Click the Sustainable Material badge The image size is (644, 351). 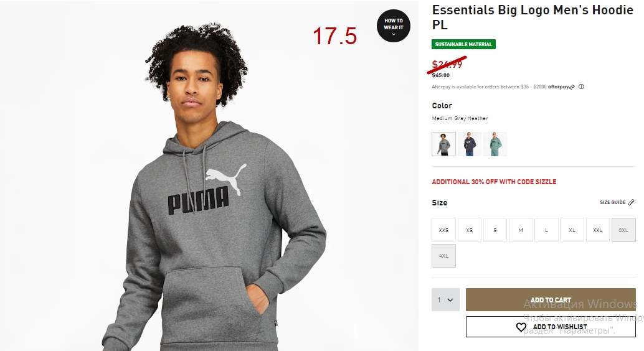(464, 44)
